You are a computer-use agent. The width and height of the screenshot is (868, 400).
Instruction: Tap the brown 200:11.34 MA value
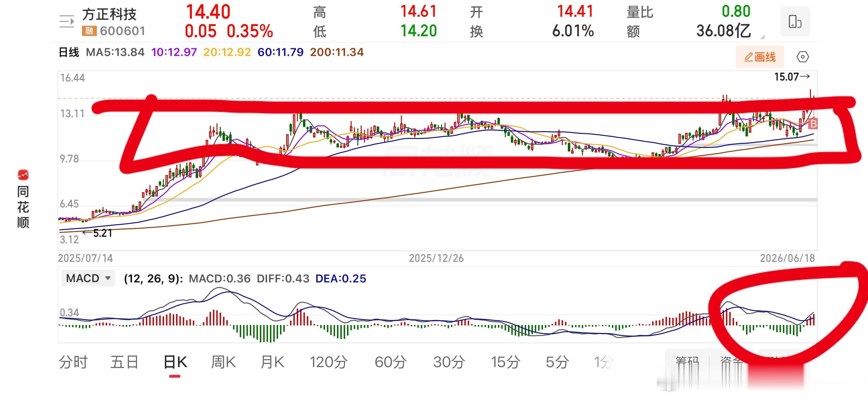coord(337,52)
